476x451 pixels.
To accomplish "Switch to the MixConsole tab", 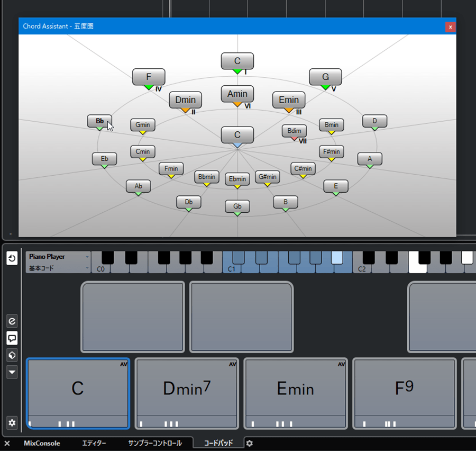I will pyautogui.click(x=42, y=443).
